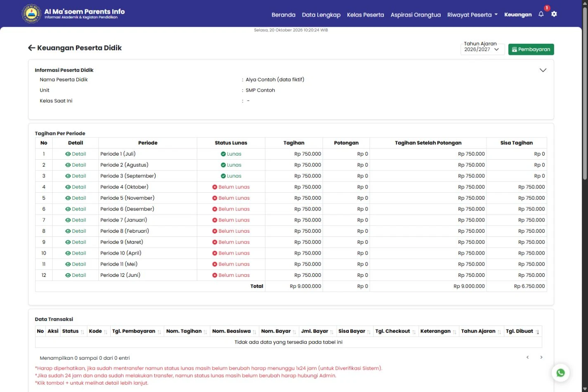The width and height of the screenshot is (588, 392).
Task: Go to previous page of transactions
Action: click(527, 357)
